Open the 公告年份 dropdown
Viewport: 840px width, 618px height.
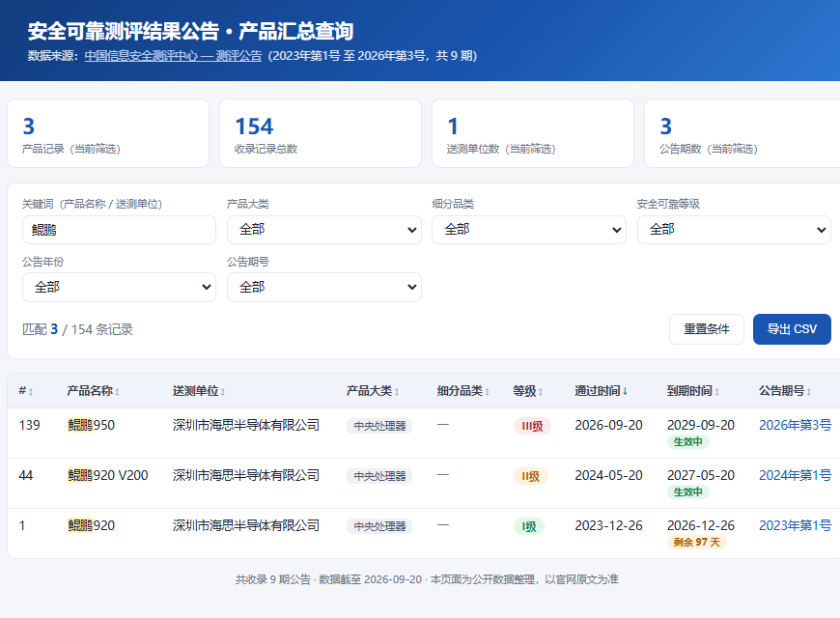pos(119,288)
